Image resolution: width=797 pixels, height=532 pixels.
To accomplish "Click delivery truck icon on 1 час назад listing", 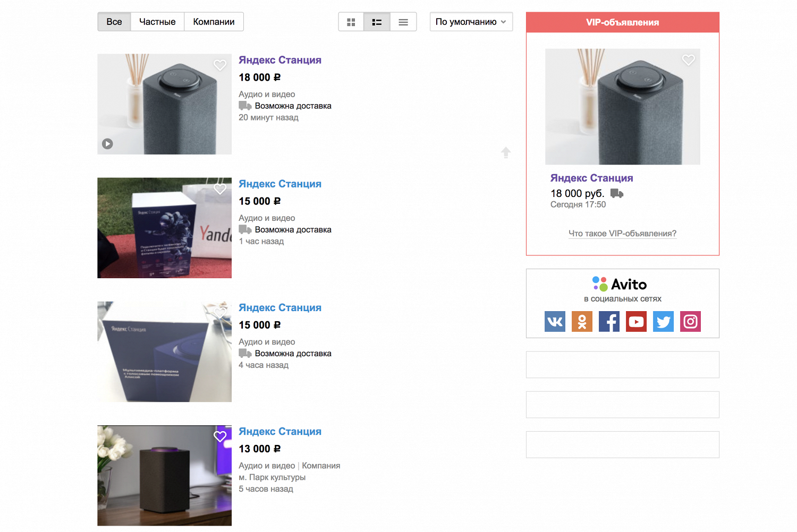I will point(245,229).
